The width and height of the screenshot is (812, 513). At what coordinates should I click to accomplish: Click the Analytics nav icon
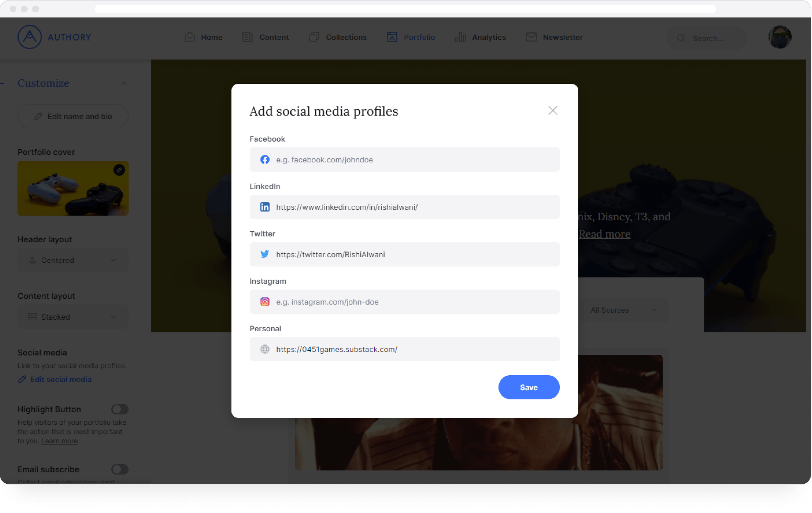tap(460, 37)
